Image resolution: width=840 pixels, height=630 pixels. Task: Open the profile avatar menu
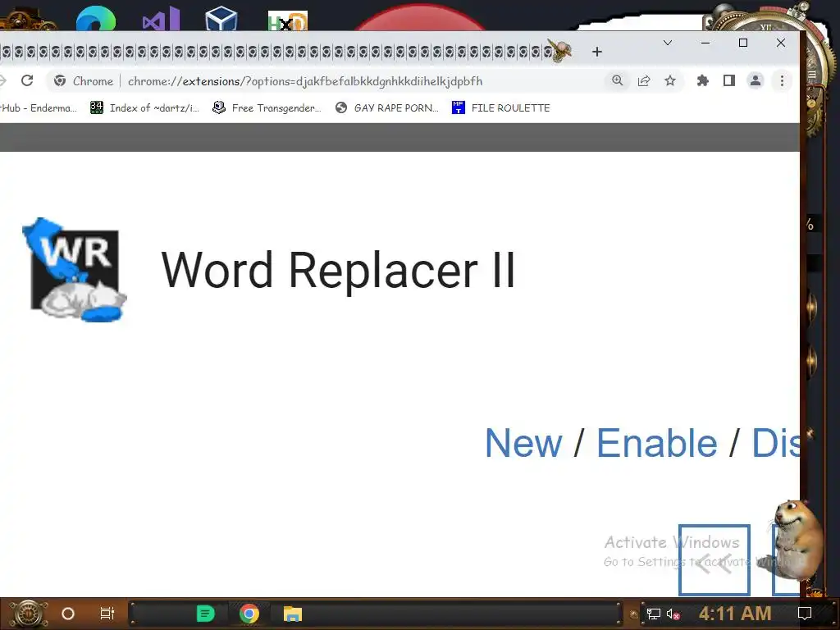pyautogui.click(x=756, y=81)
